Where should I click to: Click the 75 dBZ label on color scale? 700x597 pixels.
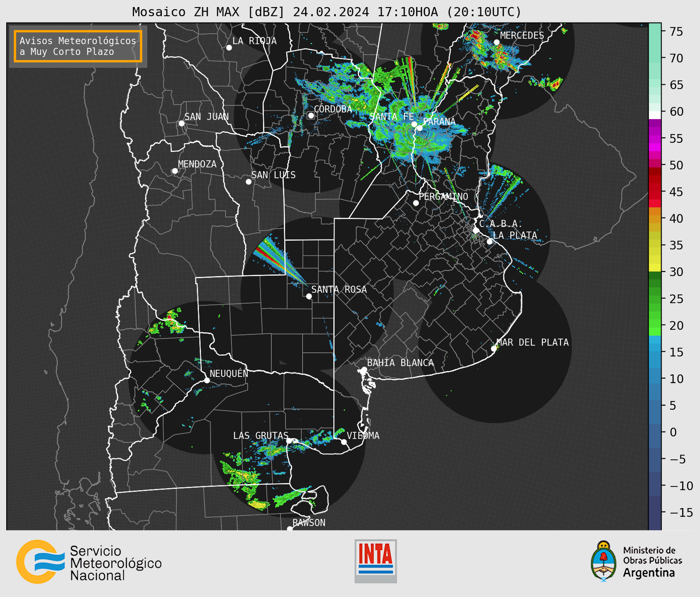pos(677,32)
